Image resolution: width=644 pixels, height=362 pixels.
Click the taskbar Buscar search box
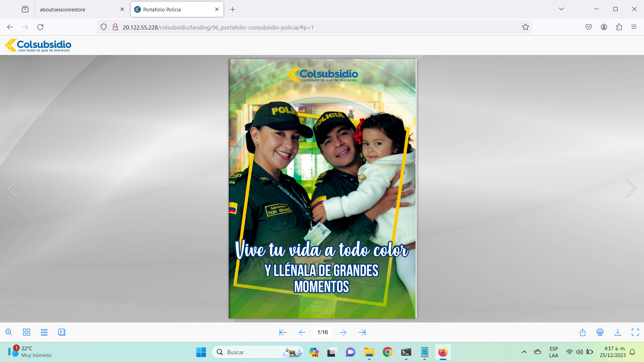258,352
